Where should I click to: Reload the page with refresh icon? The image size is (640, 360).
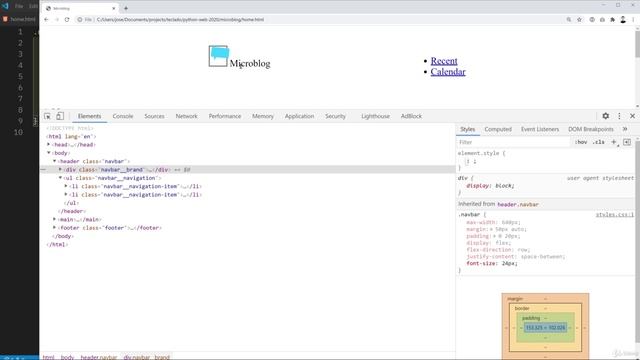(x=67, y=20)
